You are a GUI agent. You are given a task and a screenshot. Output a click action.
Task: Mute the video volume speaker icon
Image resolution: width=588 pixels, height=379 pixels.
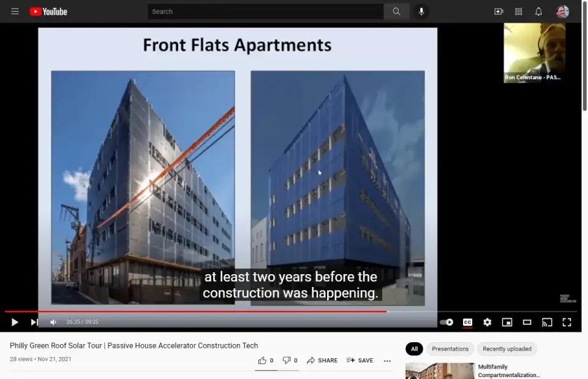[x=53, y=322]
